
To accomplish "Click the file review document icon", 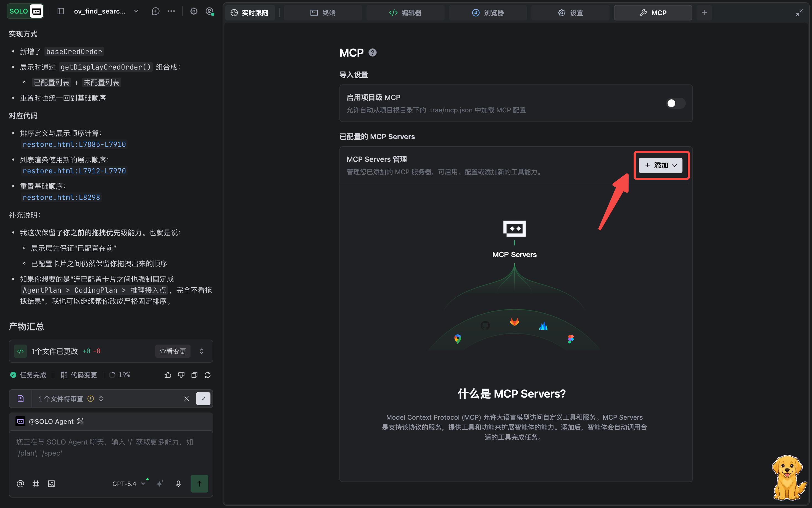I will tap(20, 398).
